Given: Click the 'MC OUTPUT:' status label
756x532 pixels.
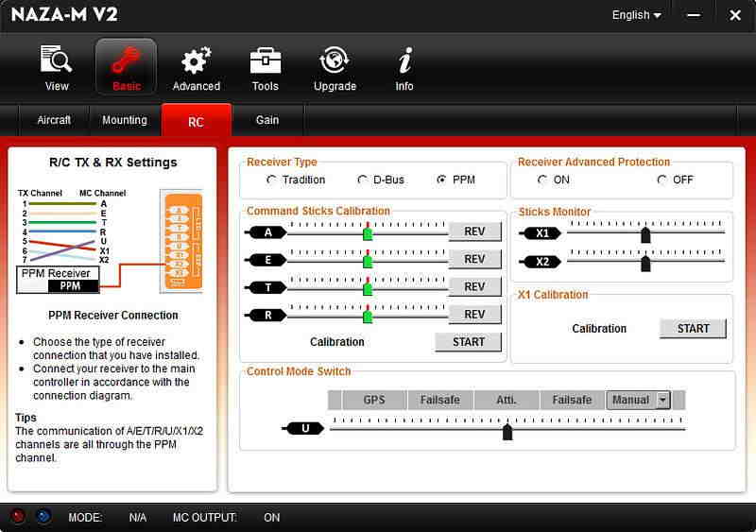Looking at the screenshot, I should click(x=205, y=518).
